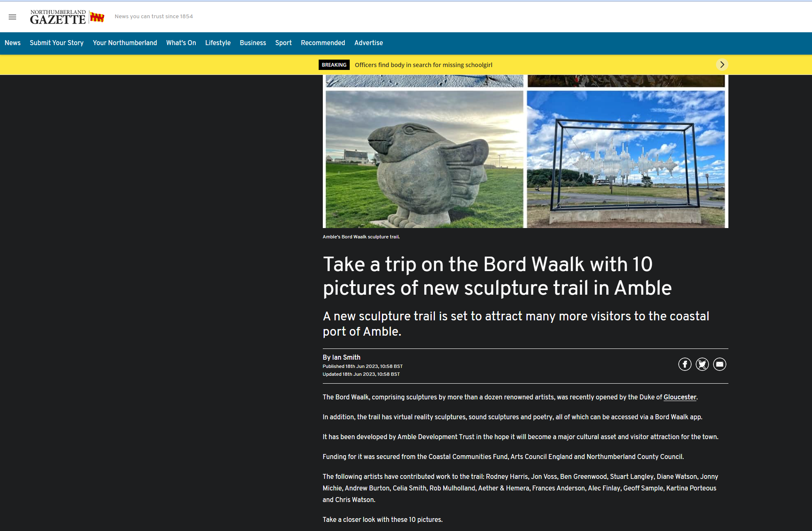Open the Recommended section

(x=323, y=43)
